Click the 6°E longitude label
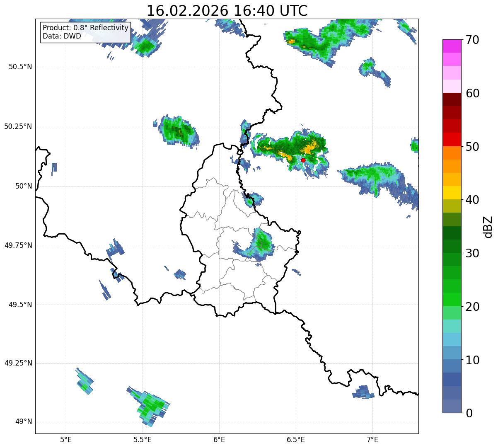Screen dimensions: 498x448 [219, 439]
